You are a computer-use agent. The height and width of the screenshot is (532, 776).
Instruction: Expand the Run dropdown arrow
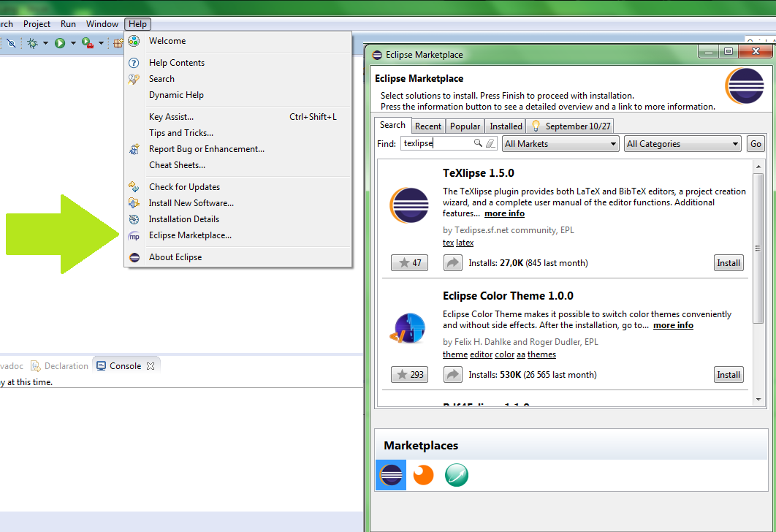tap(73, 43)
